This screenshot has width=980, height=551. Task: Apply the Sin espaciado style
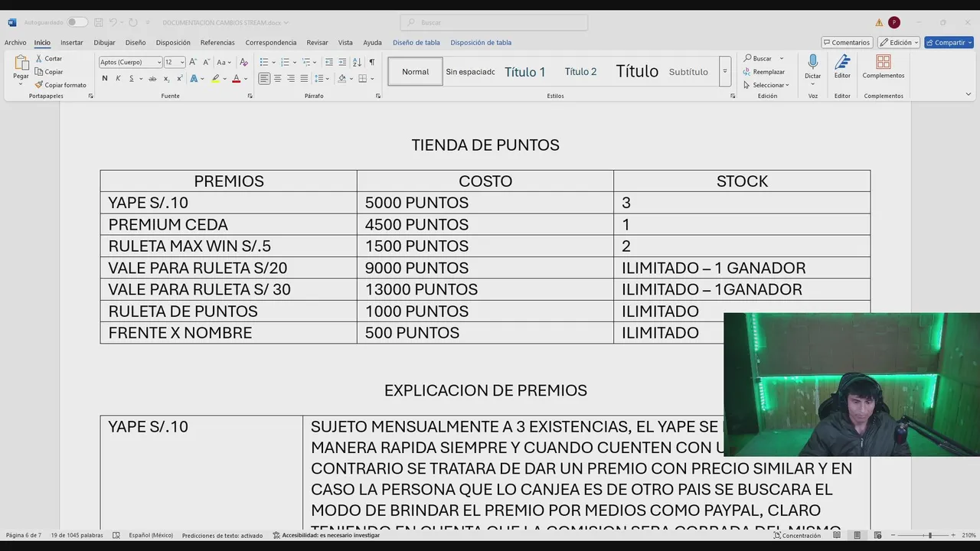coord(470,72)
